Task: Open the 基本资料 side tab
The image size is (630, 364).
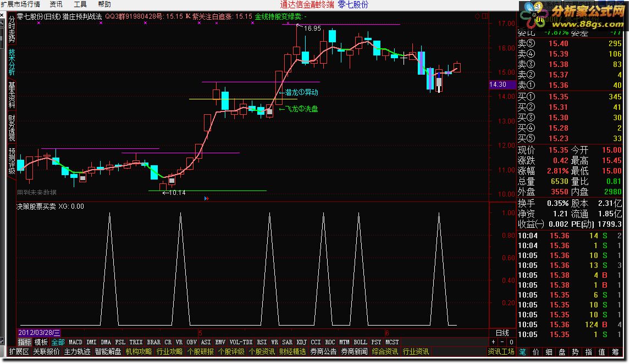Action: [x=12, y=95]
